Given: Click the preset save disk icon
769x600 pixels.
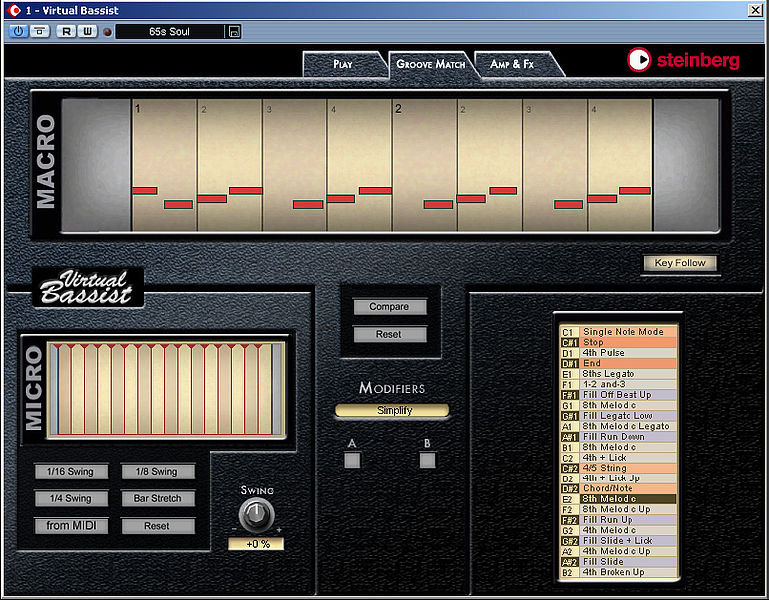Looking at the screenshot, I should tap(234, 32).
